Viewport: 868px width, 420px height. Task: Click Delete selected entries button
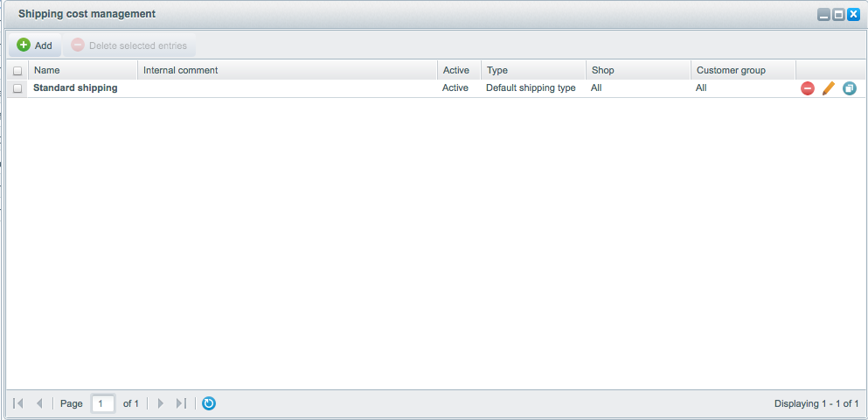tap(129, 45)
